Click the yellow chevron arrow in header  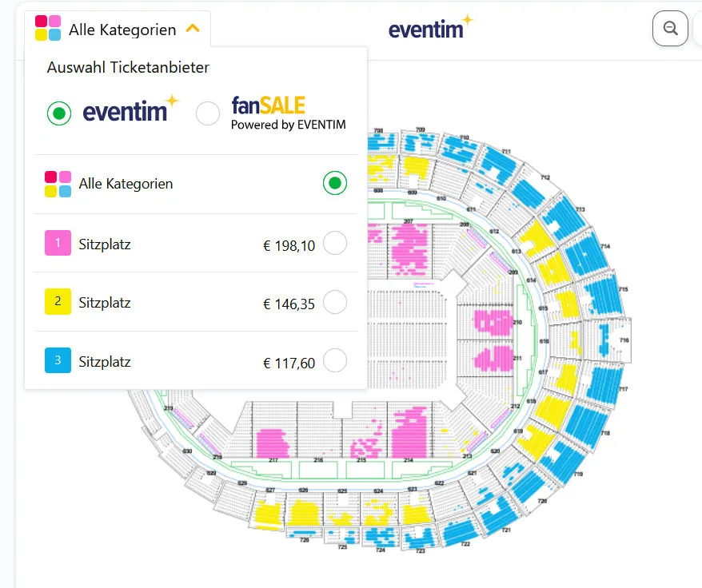coord(193,30)
